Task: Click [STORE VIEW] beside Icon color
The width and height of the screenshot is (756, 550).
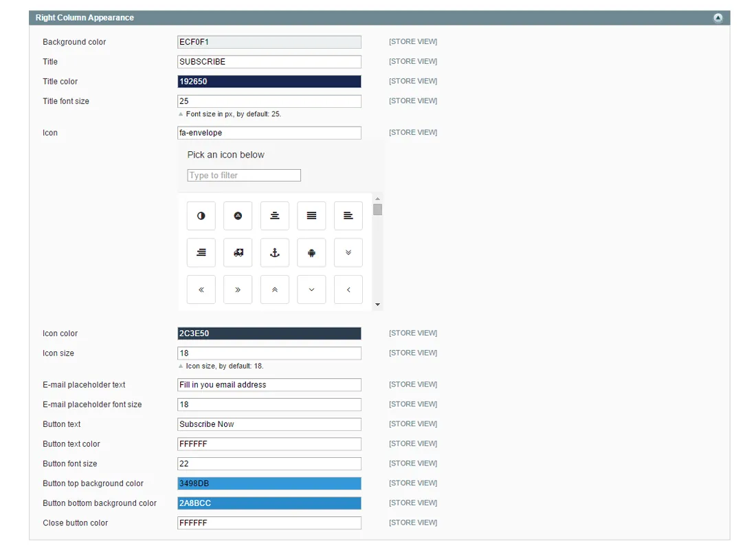Action: point(413,333)
